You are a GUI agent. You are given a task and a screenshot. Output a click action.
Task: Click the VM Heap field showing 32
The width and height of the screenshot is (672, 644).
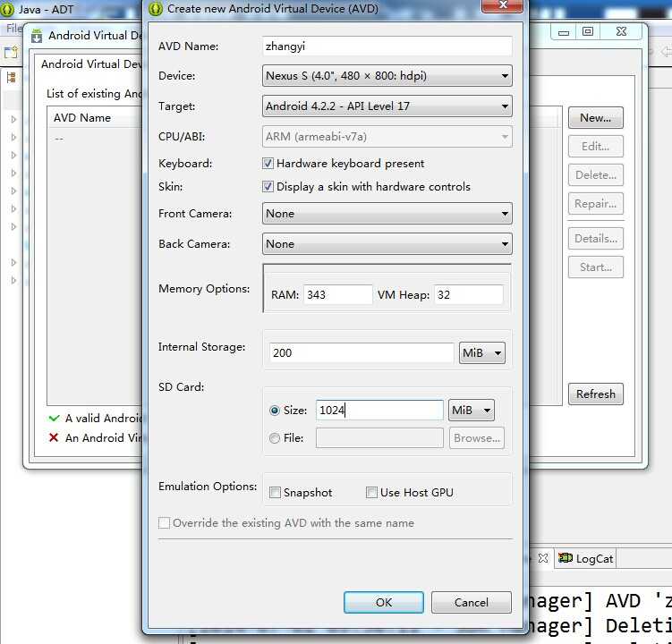(x=468, y=295)
